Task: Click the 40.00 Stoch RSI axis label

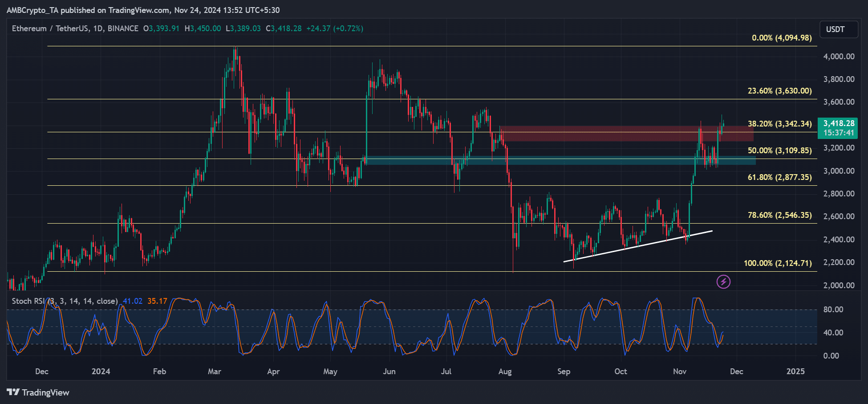Action: [833, 333]
